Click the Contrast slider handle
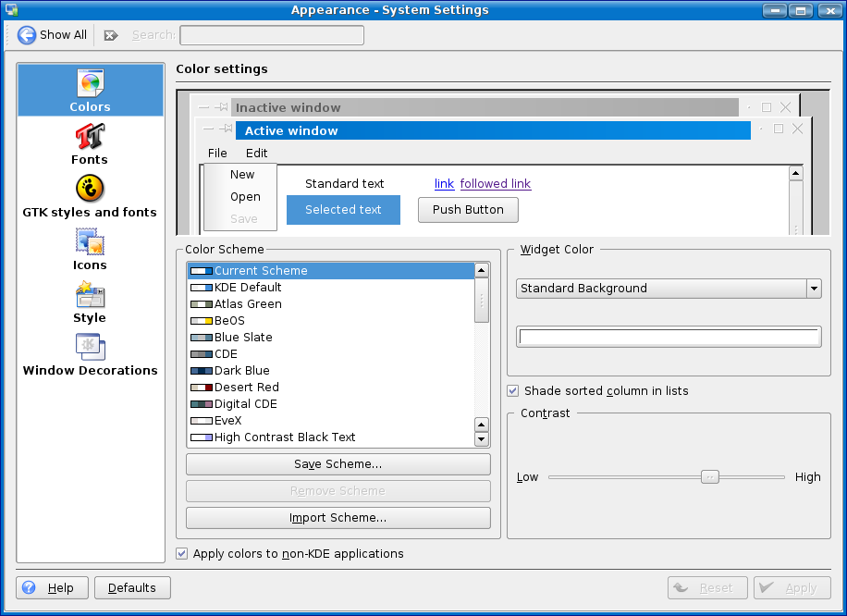 [709, 477]
